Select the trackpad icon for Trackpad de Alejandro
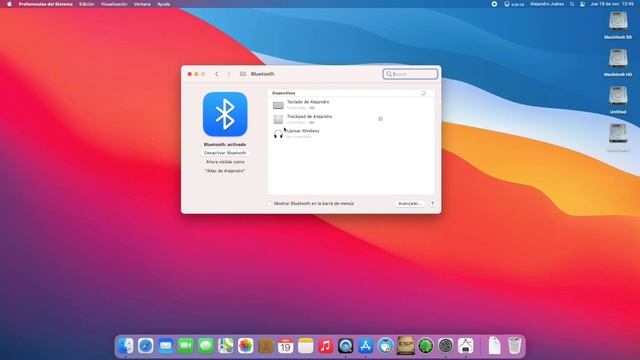Screen dimensions: 640x360 tap(278, 119)
